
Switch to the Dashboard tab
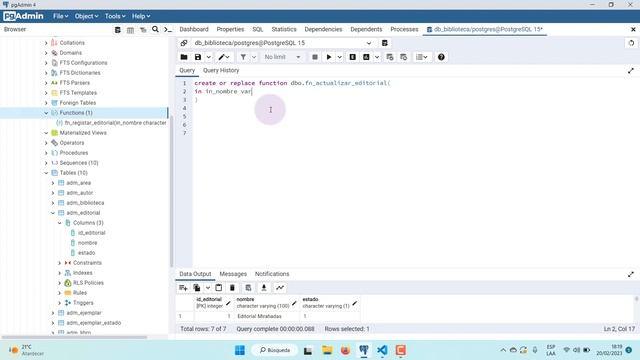[194, 29]
